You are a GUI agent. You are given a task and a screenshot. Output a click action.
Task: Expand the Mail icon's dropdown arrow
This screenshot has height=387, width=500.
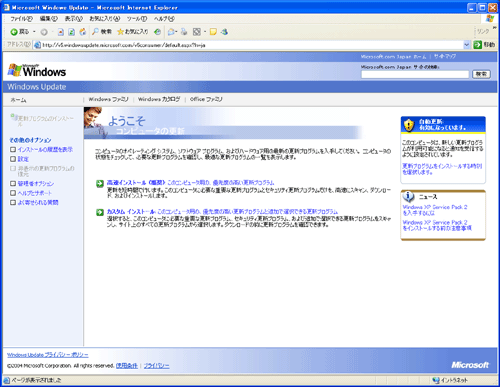(x=176, y=32)
